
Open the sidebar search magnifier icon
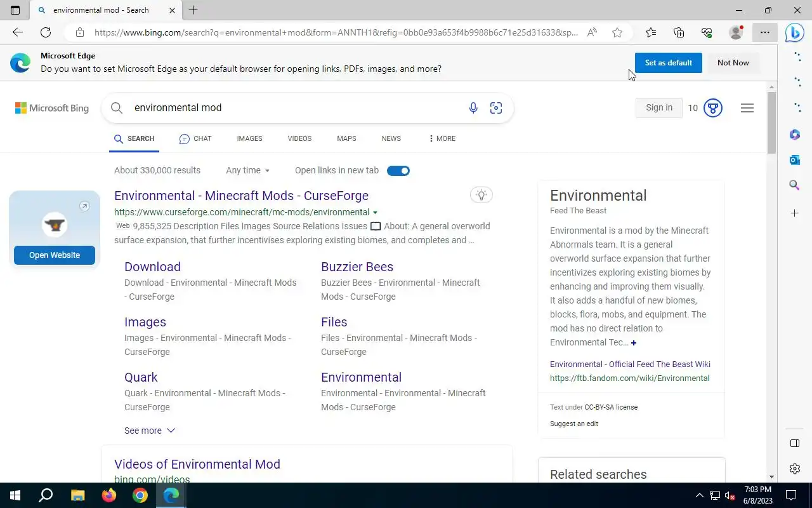795,185
